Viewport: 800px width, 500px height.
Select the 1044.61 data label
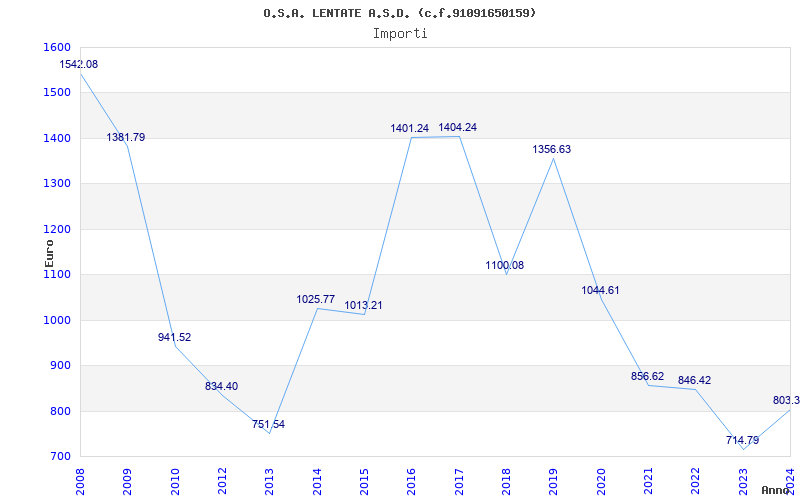pos(600,290)
